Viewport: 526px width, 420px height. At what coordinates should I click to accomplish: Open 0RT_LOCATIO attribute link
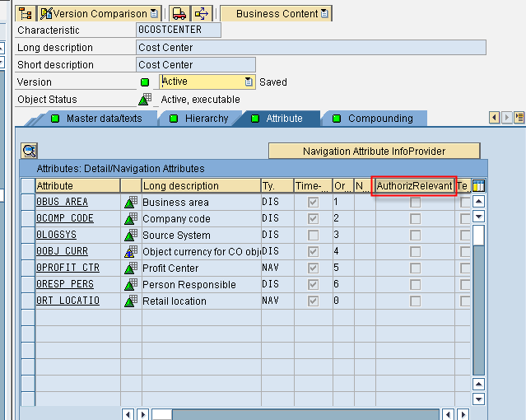point(67,301)
